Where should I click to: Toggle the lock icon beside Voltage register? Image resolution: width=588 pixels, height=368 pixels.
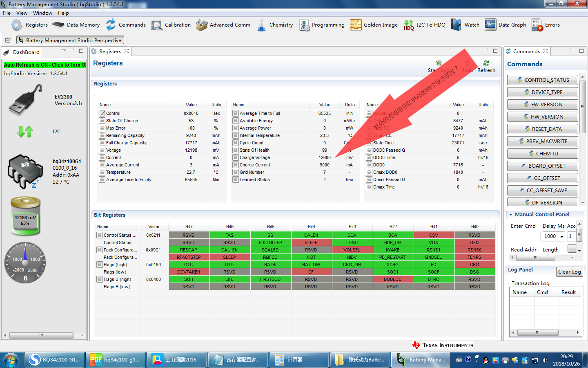[x=102, y=150]
